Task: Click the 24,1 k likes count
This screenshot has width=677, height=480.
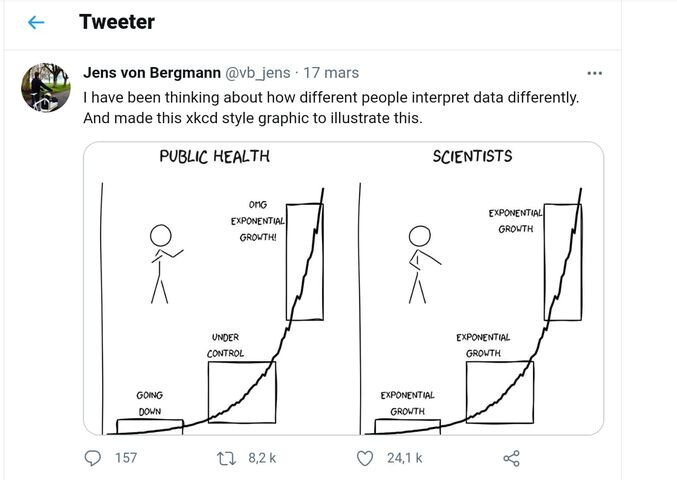Action: point(403,458)
